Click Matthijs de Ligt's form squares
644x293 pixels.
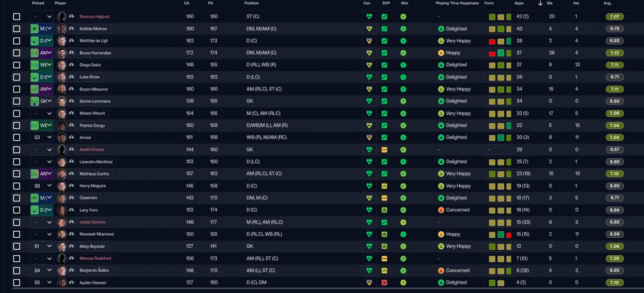point(500,41)
